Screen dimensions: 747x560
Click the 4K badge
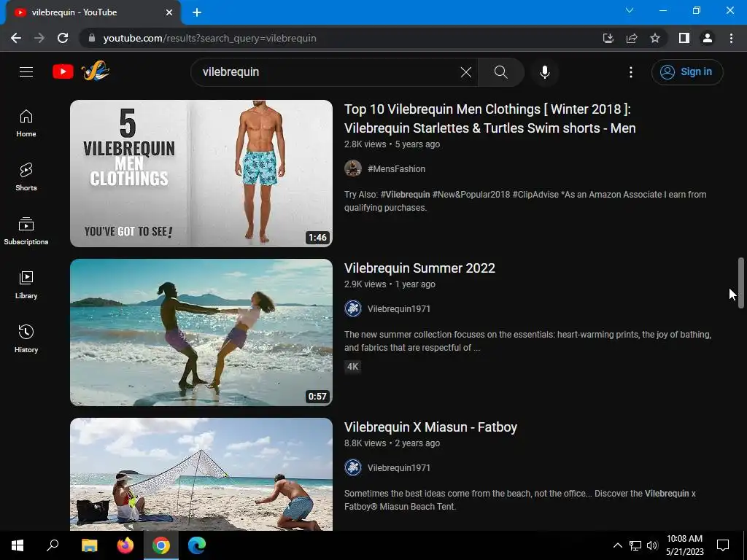352,367
